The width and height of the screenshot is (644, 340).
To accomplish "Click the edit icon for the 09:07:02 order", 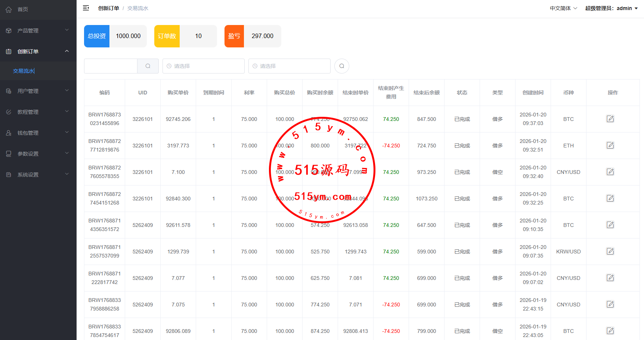I will click(610, 278).
